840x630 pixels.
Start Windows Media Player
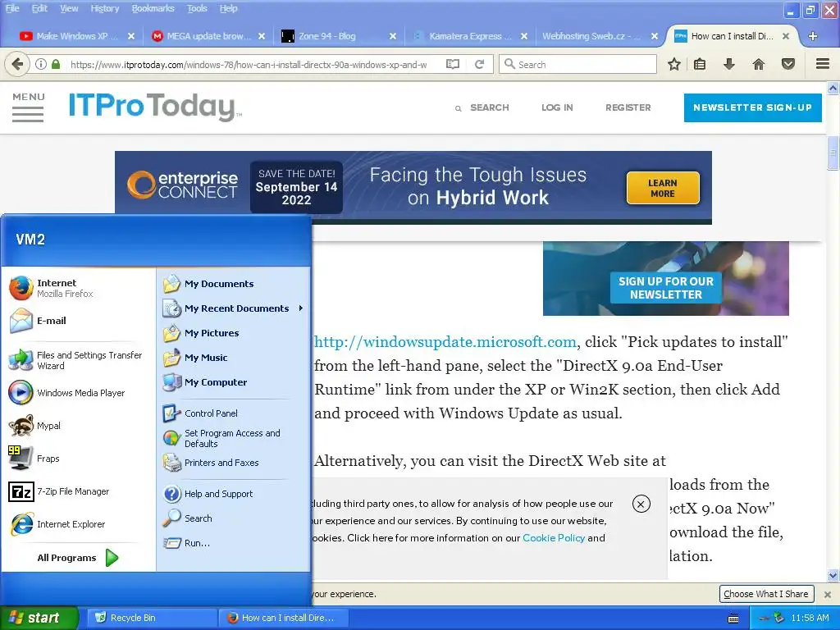coord(79,393)
